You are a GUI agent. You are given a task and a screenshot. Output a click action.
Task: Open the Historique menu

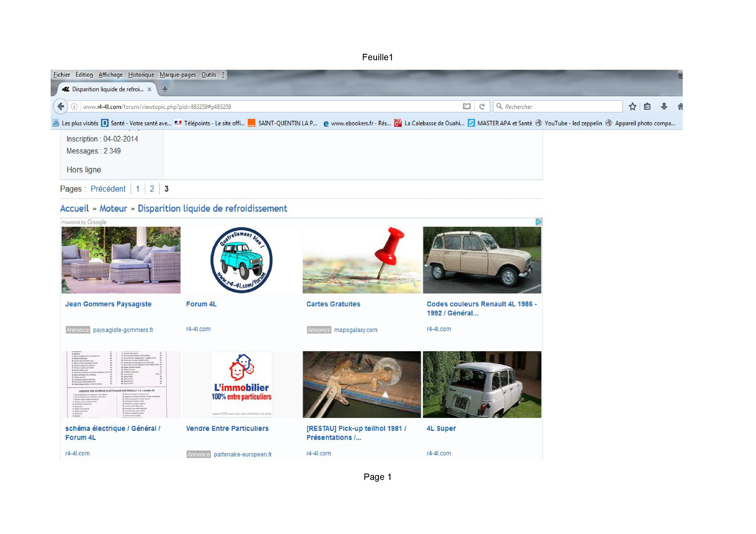coord(141,75)
